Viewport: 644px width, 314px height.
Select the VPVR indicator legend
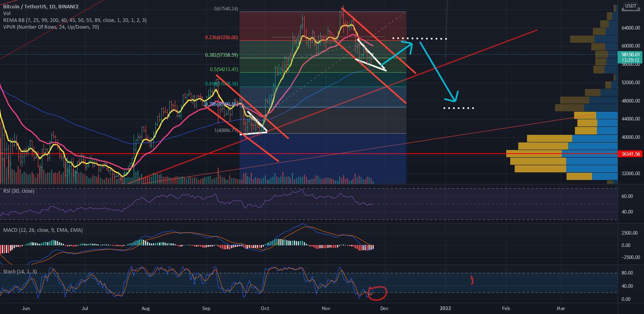coord(51,27)
